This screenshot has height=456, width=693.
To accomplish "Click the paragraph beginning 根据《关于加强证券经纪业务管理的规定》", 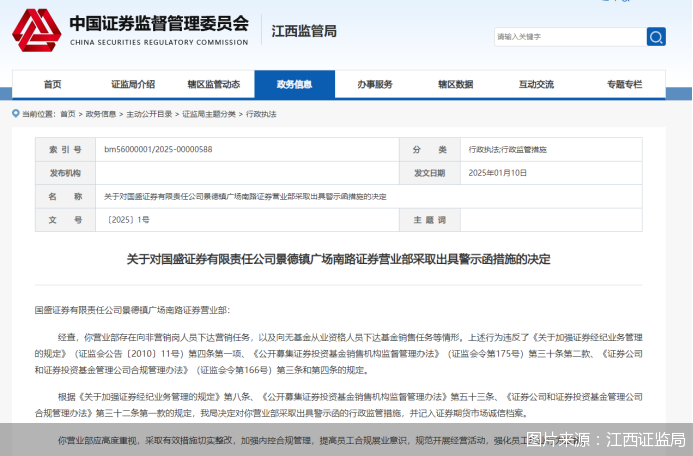I will [x=339, y=405].
